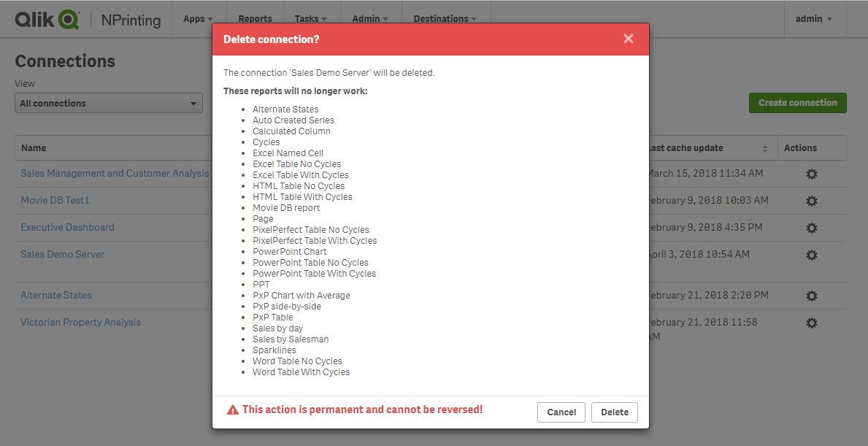Open actions gear for Victorian Property Analysis
Image resolution: width=868 pixels, height=446 pixels.
click(812, 323)
